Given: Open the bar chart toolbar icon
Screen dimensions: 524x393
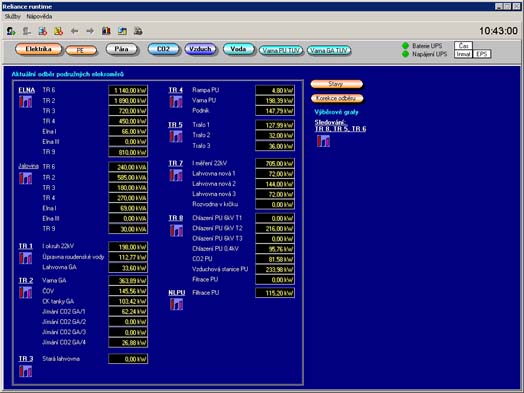Looking at the screenshot, I should pyautogui.click(x=106, y=31).
